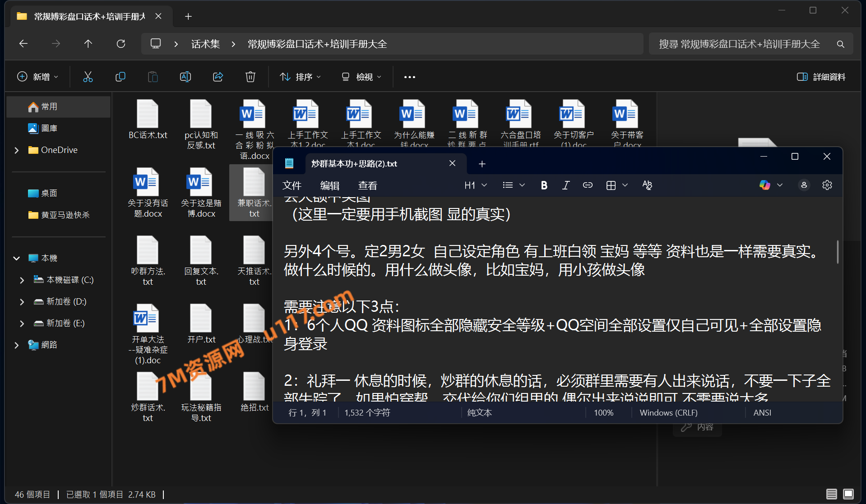This screenshot has height=504, width=866.
Task: Toggle bold formatting in Notepad
Action: [544, 185]
